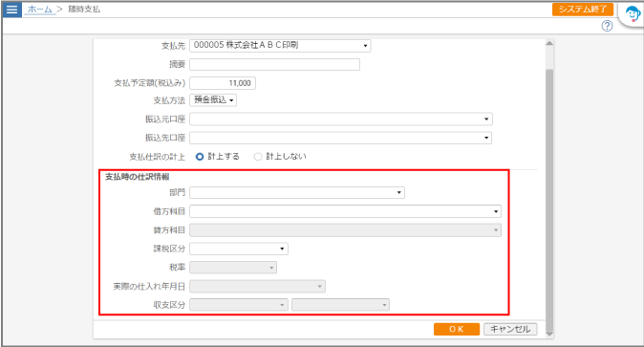Click the 随時支払 breadcrumb text

(84, 9)
